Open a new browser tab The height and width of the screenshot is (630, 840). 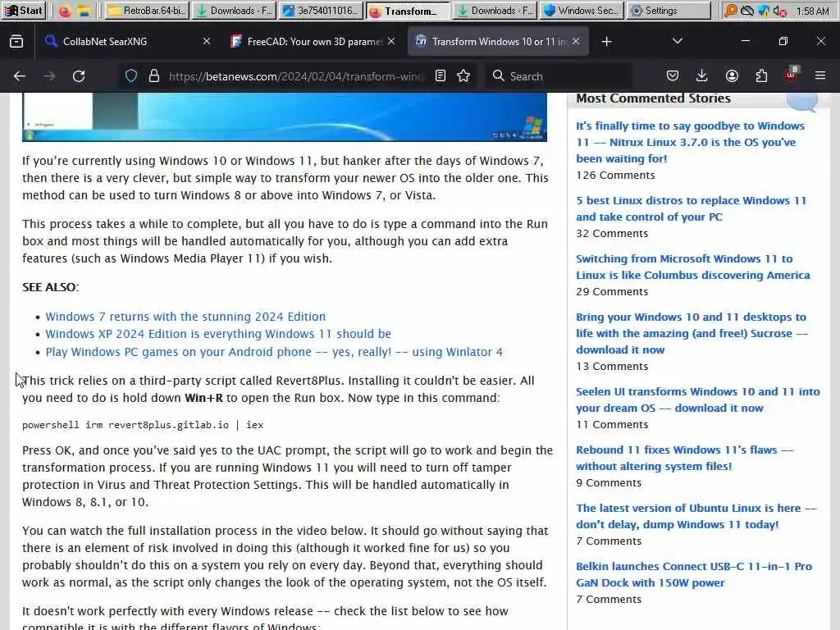[x=606, y=41]
